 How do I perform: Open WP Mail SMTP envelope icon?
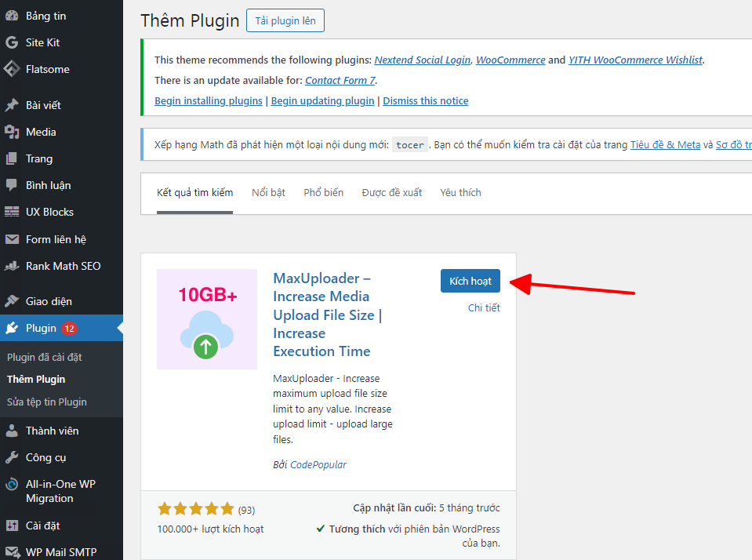pyautogui.click(x=12, y=552)
